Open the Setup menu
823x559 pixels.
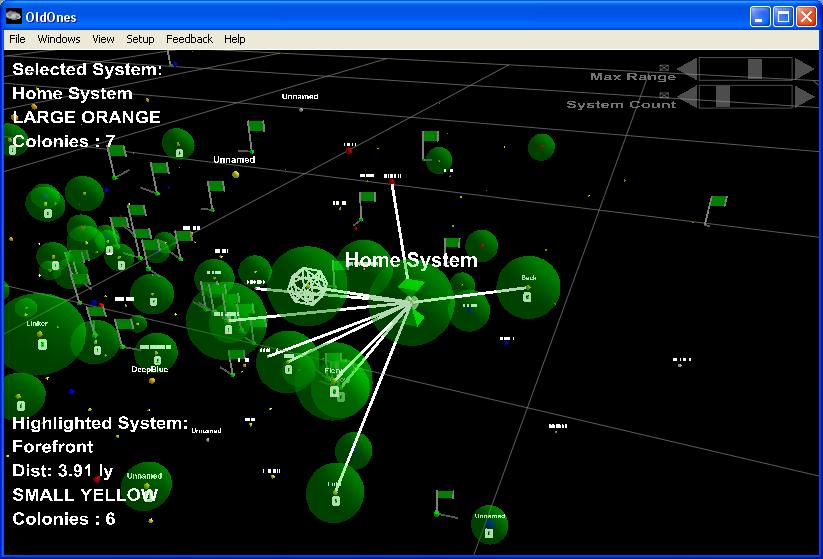coord(140,39)
